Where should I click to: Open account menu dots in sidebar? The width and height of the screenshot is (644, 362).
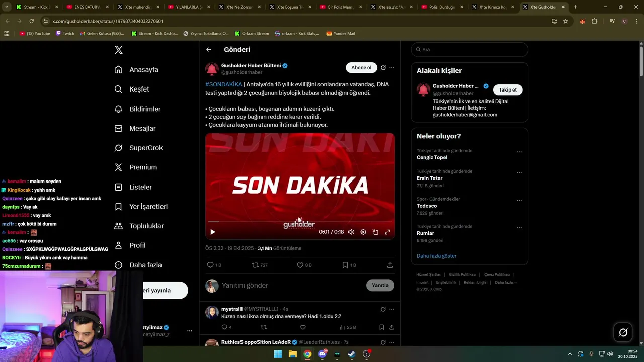pos(190,331)
